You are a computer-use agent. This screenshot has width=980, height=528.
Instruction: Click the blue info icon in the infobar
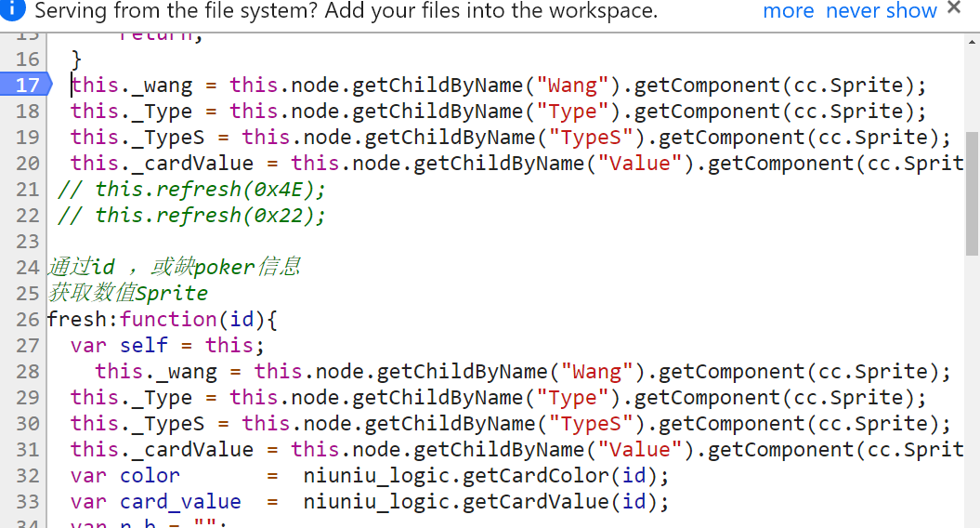click(13, 10)
